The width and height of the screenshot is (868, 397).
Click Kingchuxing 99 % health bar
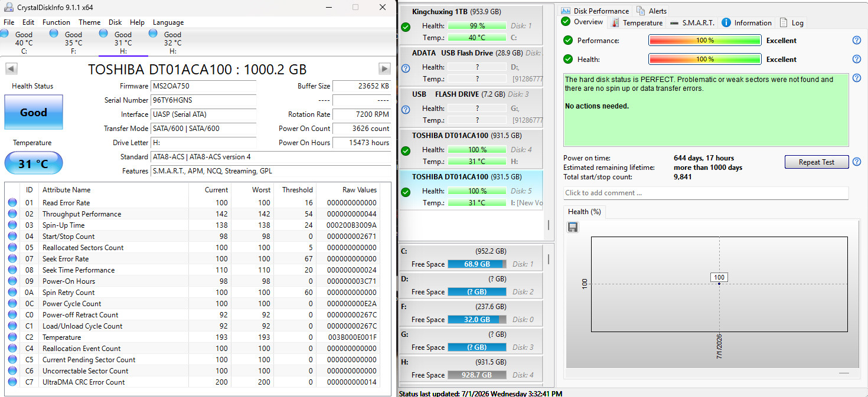pyautogui.click(x=477, y=26)
